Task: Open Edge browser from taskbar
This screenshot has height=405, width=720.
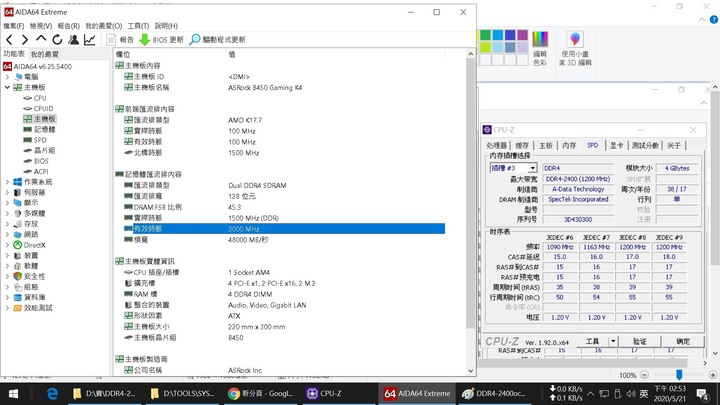Action: click(x=52, y=394)
